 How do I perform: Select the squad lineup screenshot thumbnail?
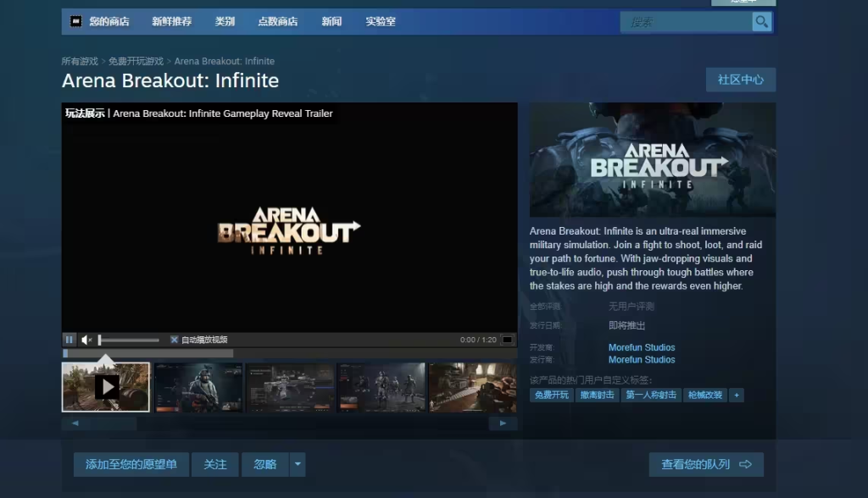coord(381,387)
